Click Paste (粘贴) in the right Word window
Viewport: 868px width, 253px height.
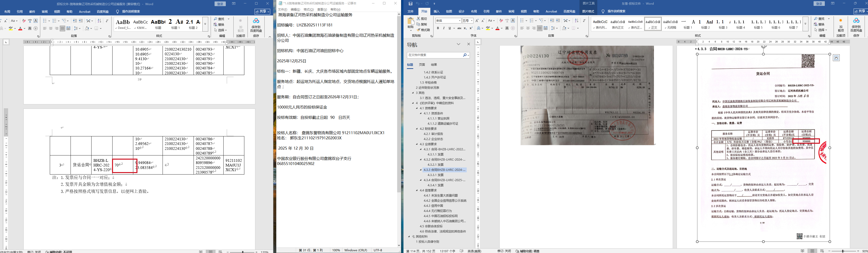(410, 23)
